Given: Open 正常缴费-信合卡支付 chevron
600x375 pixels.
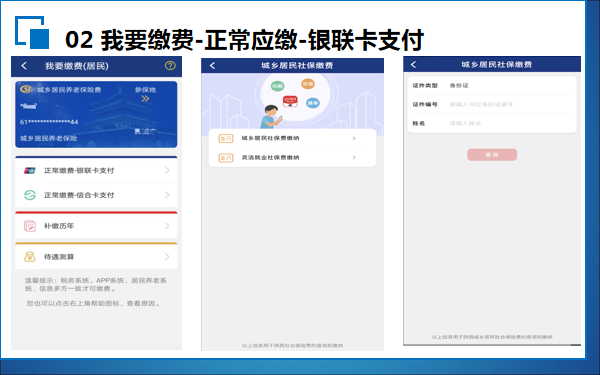Looking at the screenshot, I should click(167, 195).
